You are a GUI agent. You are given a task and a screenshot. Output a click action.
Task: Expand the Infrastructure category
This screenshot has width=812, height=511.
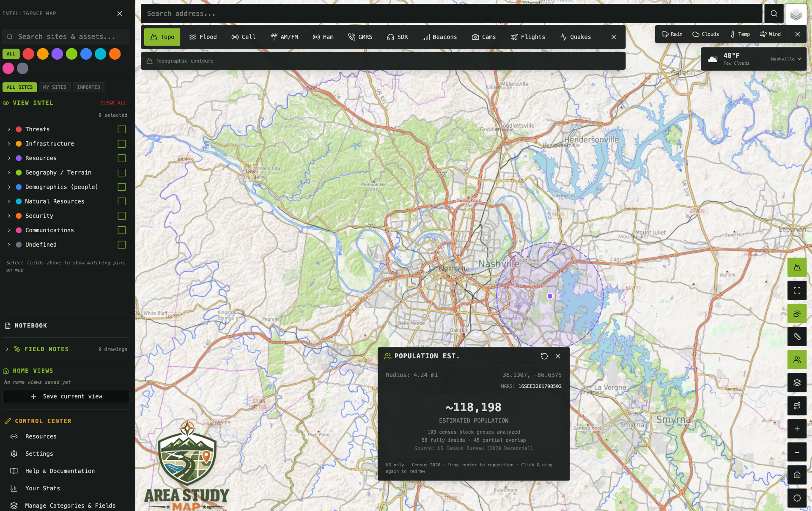pyautogui.click(x=9, y=144)
